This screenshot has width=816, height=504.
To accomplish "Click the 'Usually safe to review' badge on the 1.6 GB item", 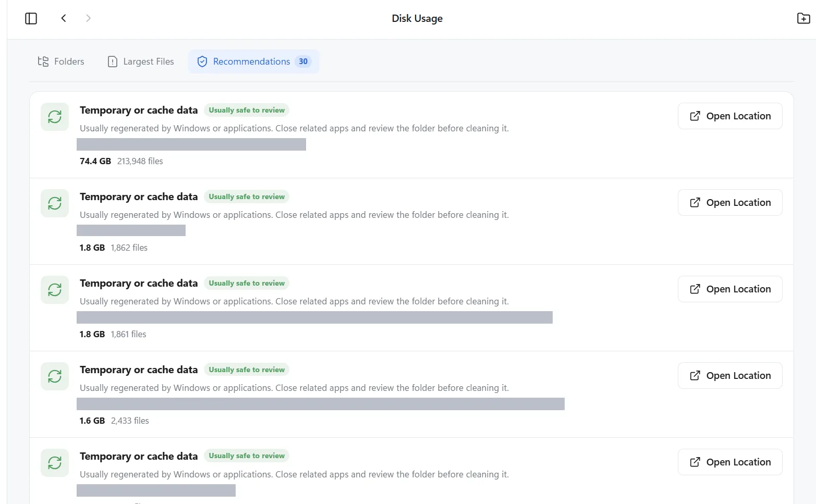I will coord(247,370).
